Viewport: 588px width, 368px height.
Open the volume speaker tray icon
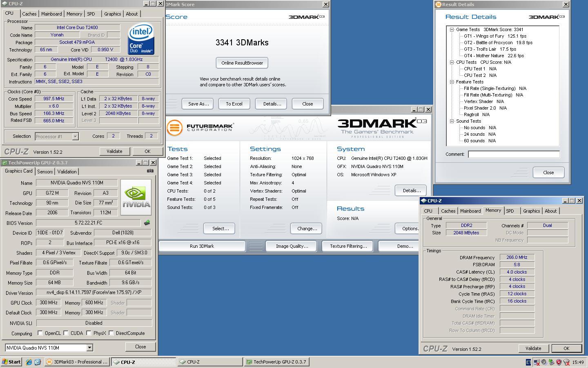[x=544, y=362]
